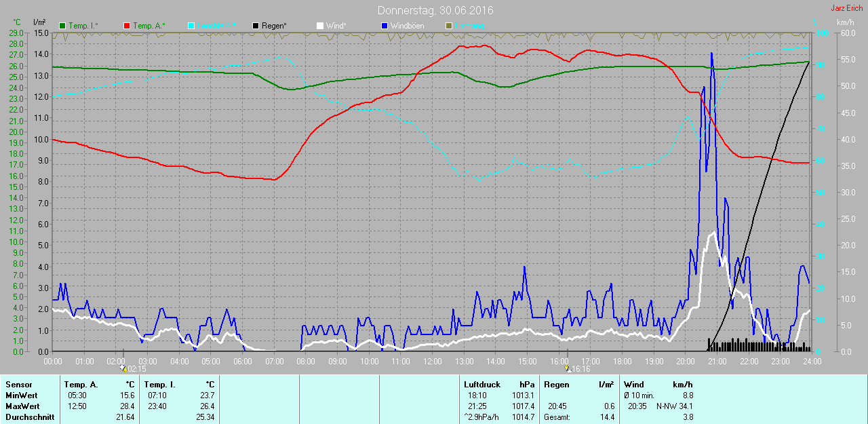Select the MaxWert row label
868x424 pixels.
tap(22, 406)
